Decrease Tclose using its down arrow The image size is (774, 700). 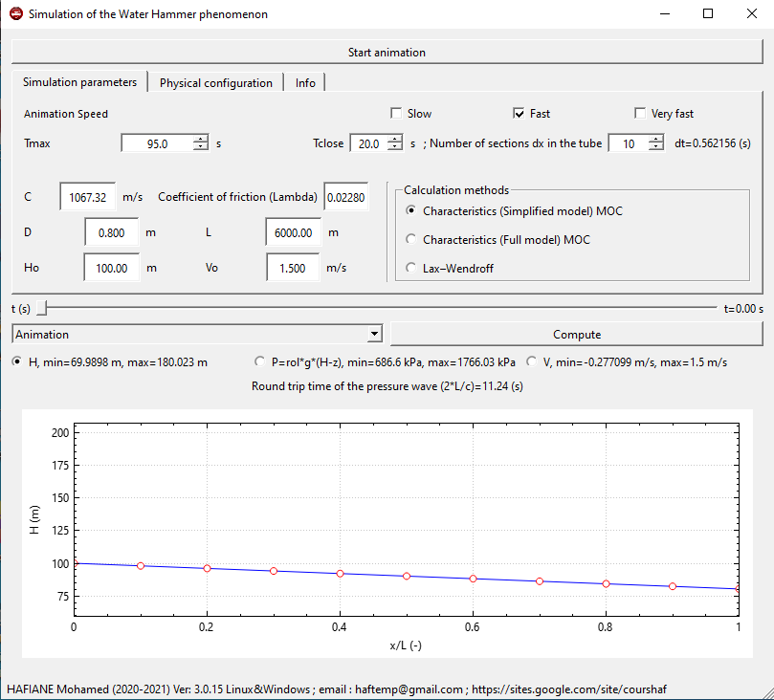point(396,146)
